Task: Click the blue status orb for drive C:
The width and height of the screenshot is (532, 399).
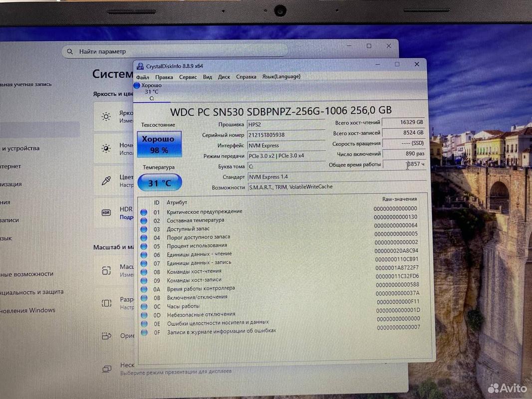Action: pos(137,86)
